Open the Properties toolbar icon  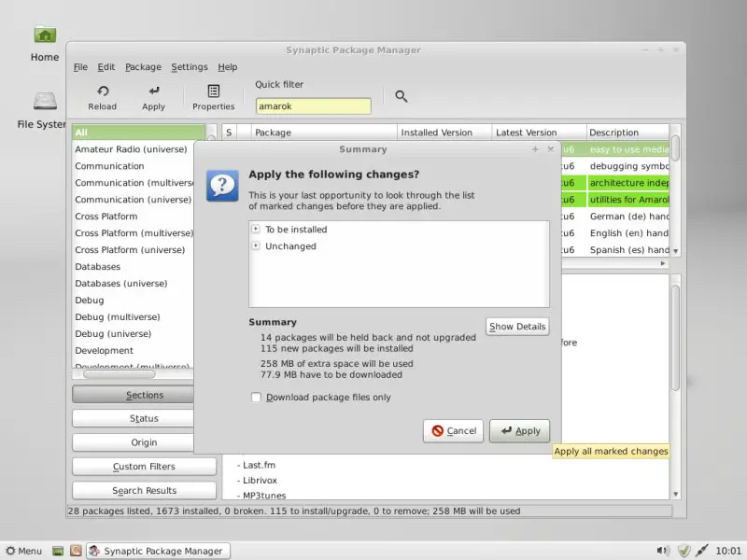click(x=214, y=91)
